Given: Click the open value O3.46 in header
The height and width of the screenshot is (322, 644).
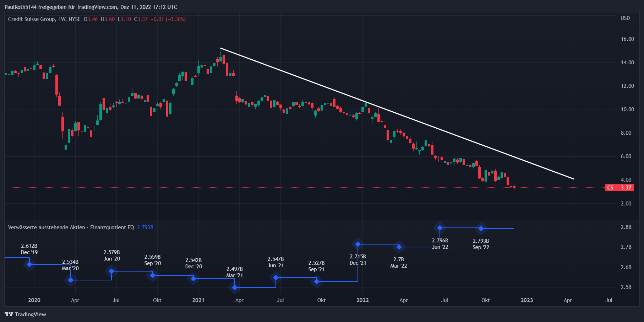Looking at the screenshot, I should (91, 19).
